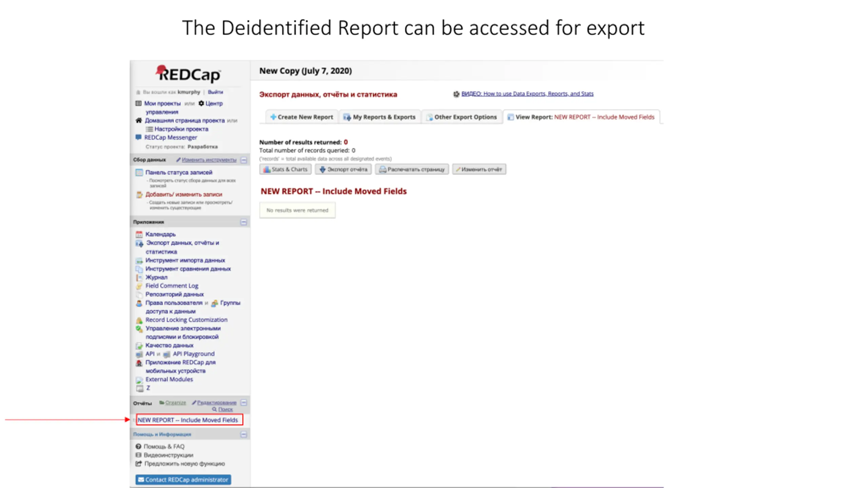Image resolution: width=868 pixels, height=488 pixels.
Task: Open Добавить/ изменить записи link
Action: (184, 195)
